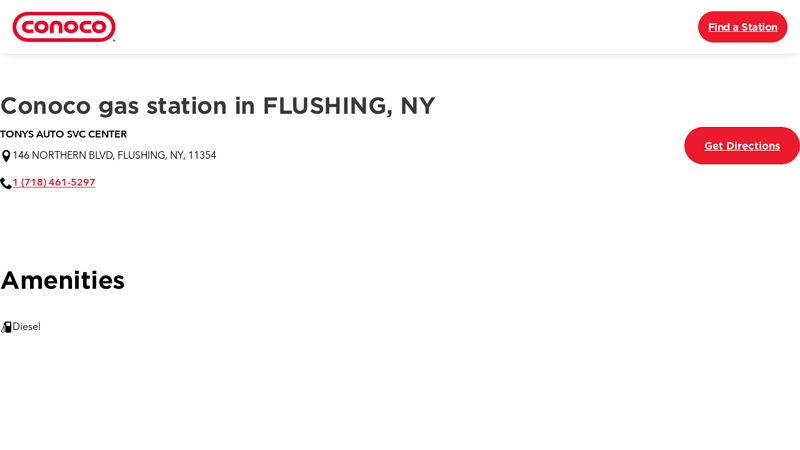Click FLUSHING, NY in the page heading
Image resolution: width=800 pixels, height=450 pixels.
click(x=349, y=106)
